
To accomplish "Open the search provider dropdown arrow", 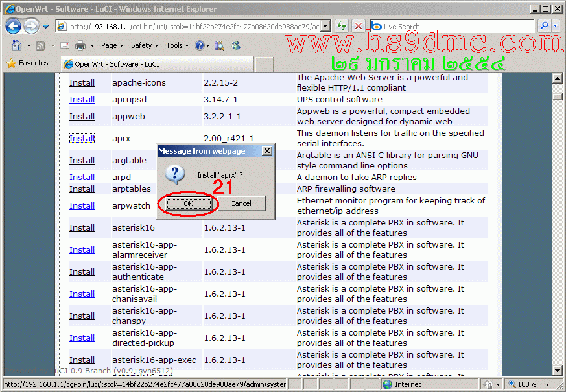I will tap(556, 26).
